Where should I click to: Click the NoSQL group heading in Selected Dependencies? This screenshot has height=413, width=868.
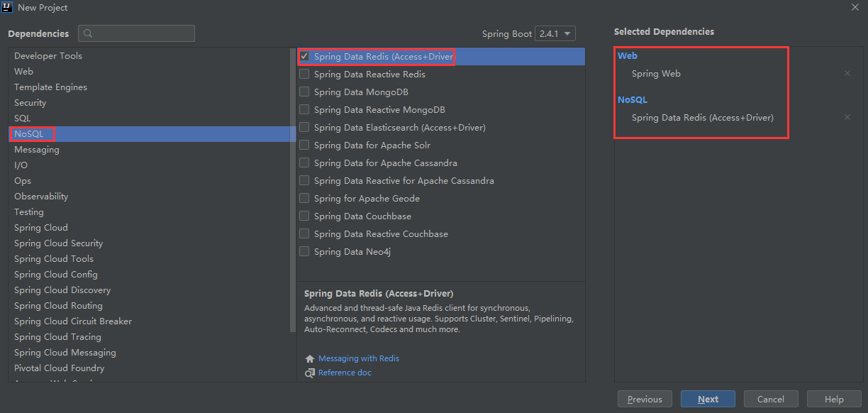point(633,100)
